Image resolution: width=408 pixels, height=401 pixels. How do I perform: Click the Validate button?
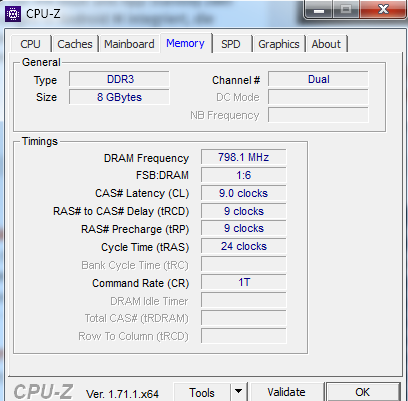pyautogui.click(x=286, y=392)
